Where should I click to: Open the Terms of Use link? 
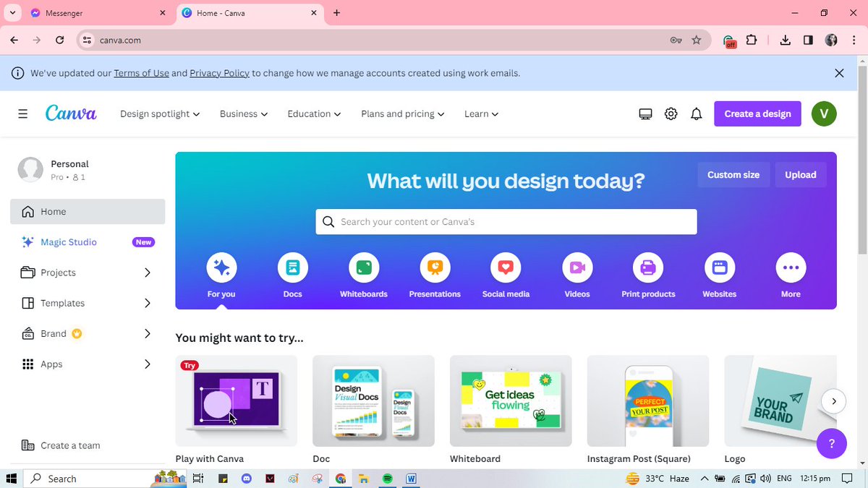pyautogui.click(x=141, y=73)
